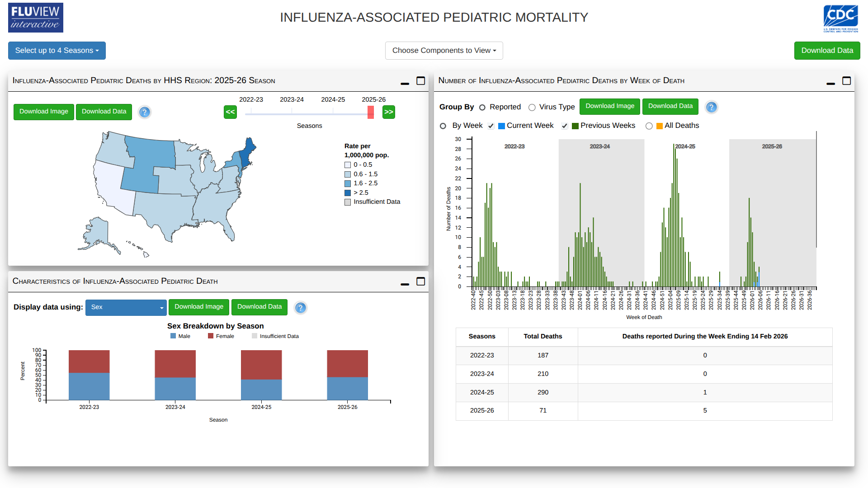Screen dimensions: 868x488
Task: Click the red seasons slider handle
Action: (x=371, y=112)
